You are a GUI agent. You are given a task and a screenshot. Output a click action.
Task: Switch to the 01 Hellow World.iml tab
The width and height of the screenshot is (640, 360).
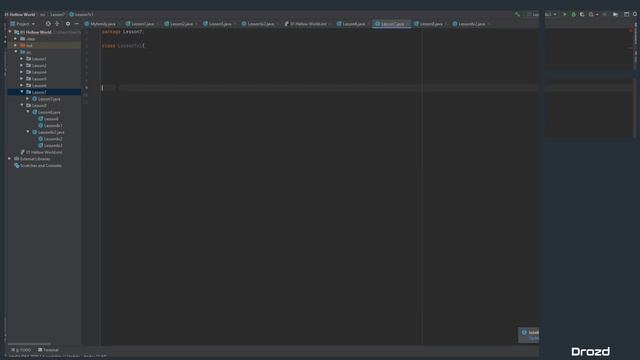(307, 24)
